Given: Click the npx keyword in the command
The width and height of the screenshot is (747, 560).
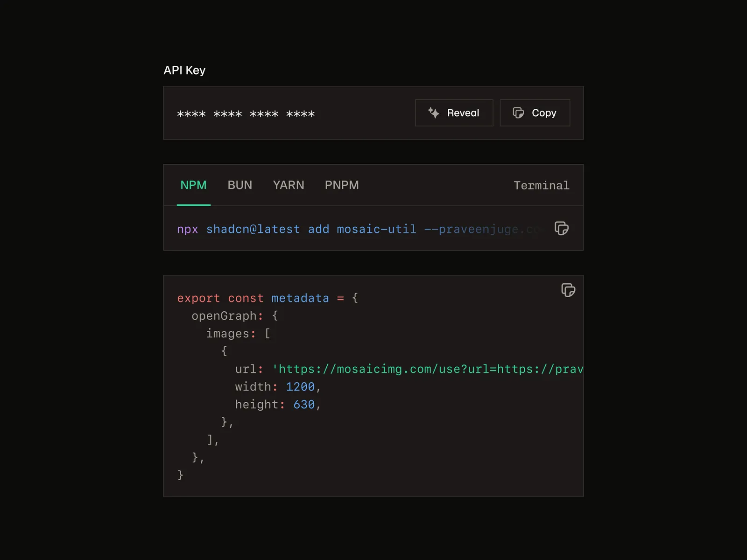Looking at the screenshot, I should (x=188, y=230).
